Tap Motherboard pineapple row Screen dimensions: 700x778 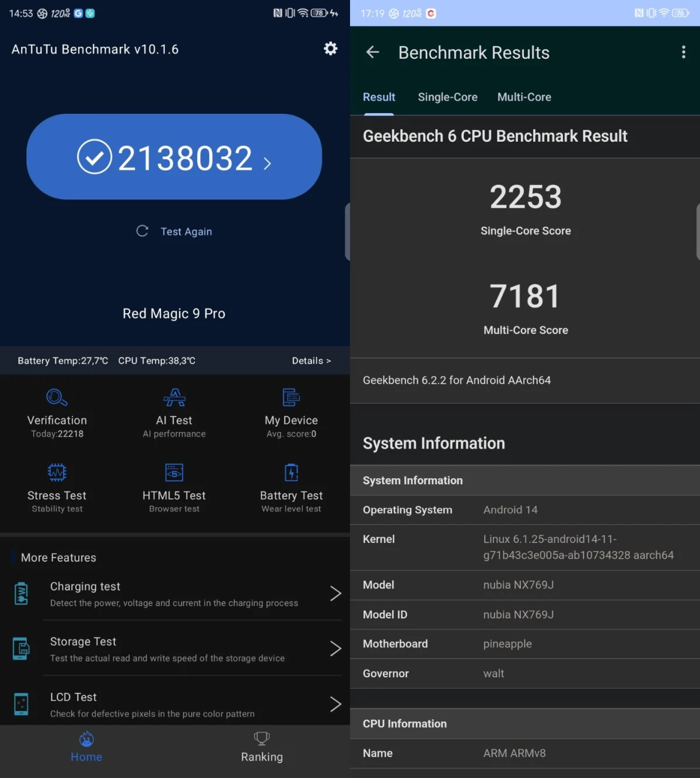click(525, 644)
